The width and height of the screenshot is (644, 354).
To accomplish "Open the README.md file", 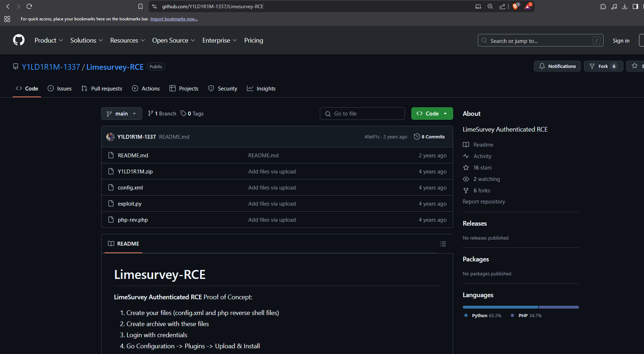I will [x=133, y=155].
